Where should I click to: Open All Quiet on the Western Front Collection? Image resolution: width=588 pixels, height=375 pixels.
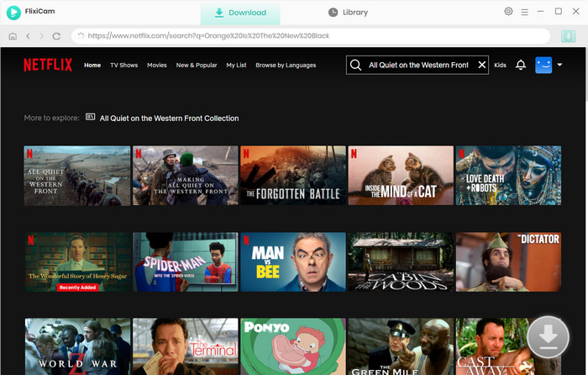pos(169,119)
